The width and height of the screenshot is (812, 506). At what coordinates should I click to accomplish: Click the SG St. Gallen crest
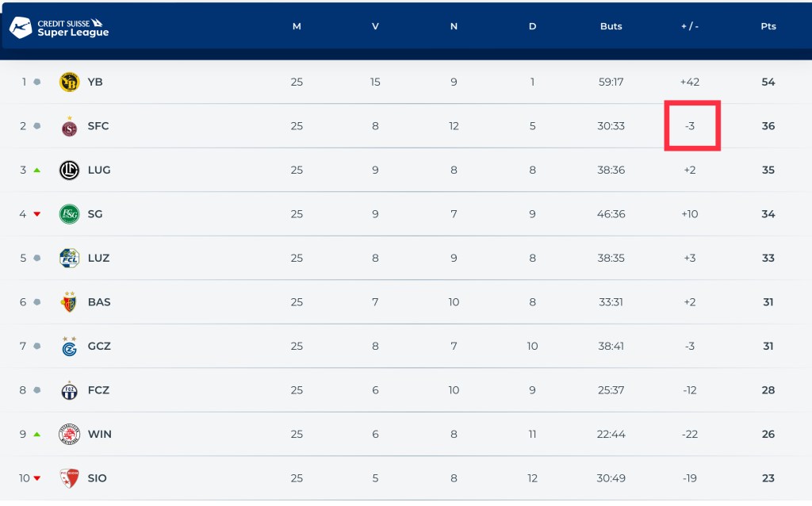click(x=70, y=214)
